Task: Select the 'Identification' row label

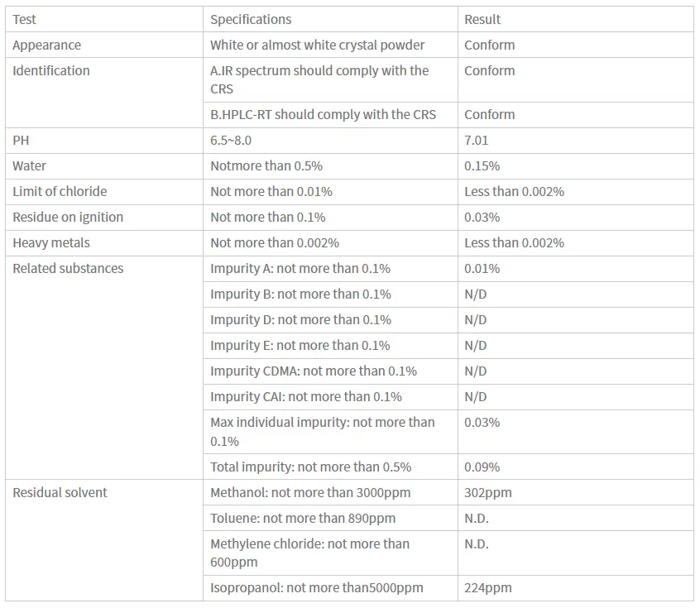Action: [51, 70]
